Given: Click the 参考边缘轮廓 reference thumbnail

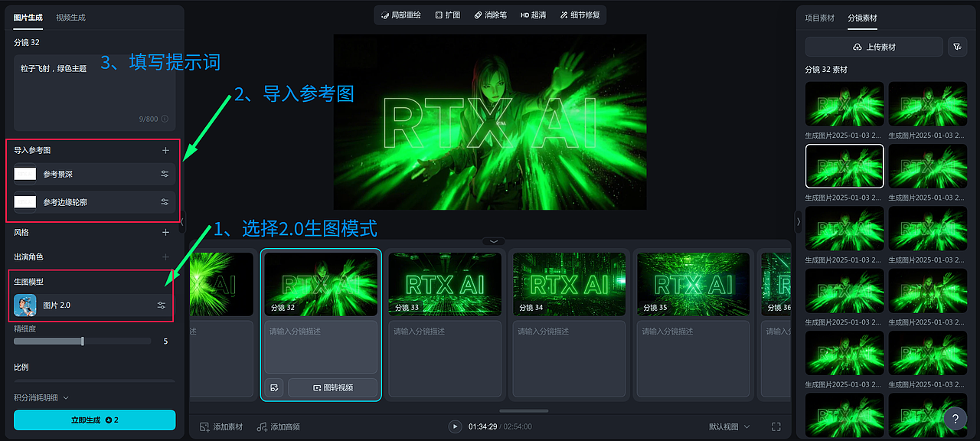Looking at the screenshot, I should coord(25,202).
